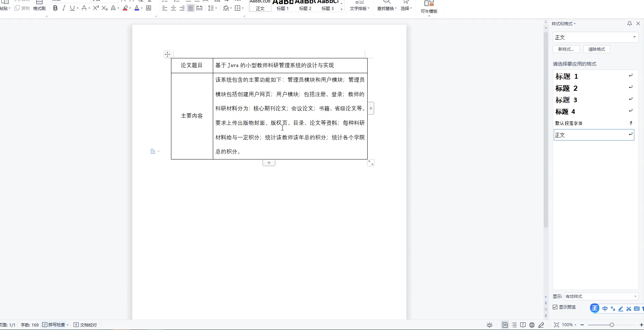Apply superscript formatting

click(x=96, y=8)
